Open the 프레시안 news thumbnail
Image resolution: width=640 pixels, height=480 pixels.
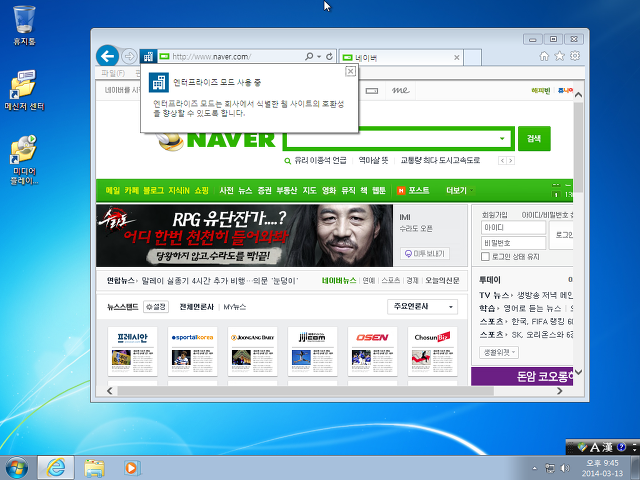(132, 351)
